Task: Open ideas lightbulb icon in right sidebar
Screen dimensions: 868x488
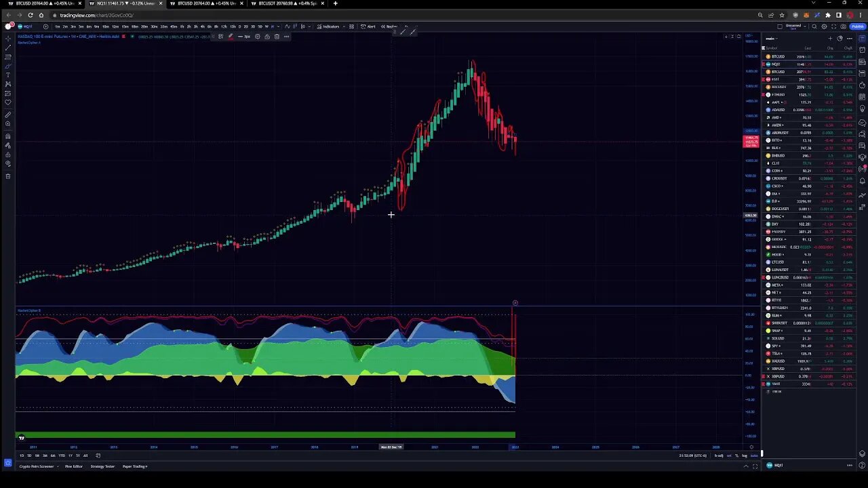Action: pyautogui.click(x=862, y=108)
